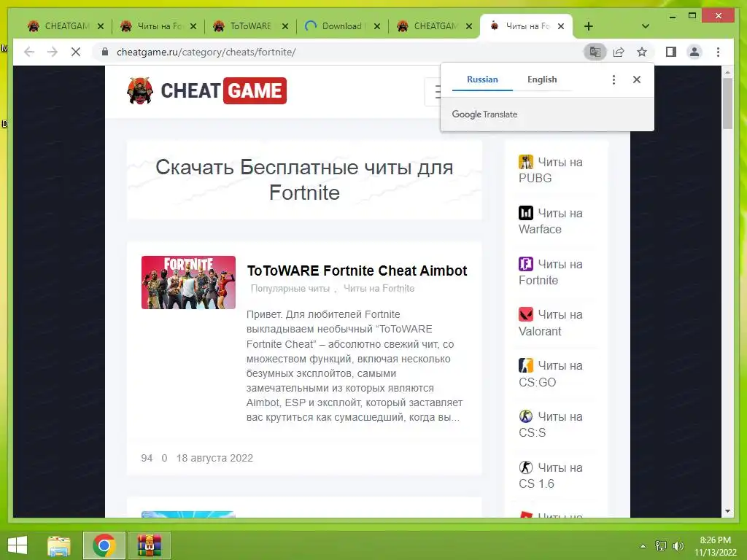The width and height of the screenshot is (747, 560).
Task: Click the Популярные читы category link
Action: coord(290,288)
